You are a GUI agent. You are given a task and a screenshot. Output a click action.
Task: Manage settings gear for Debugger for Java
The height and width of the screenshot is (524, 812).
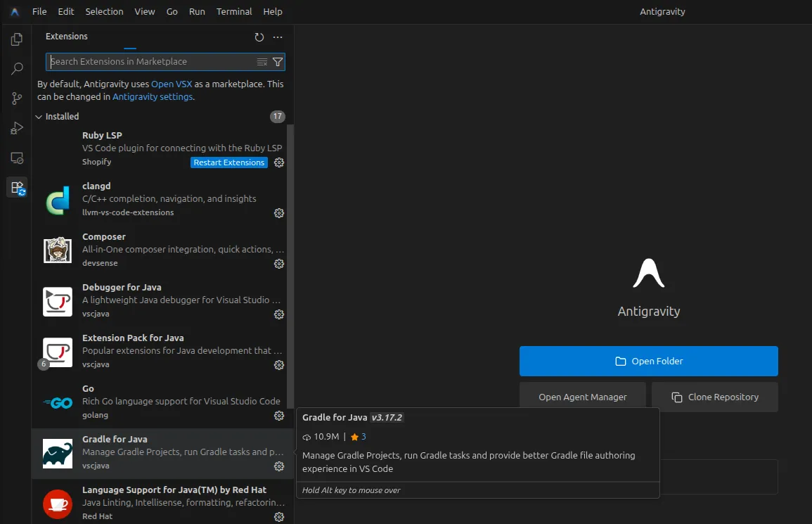pyautogui.click(x=278, y=314)
